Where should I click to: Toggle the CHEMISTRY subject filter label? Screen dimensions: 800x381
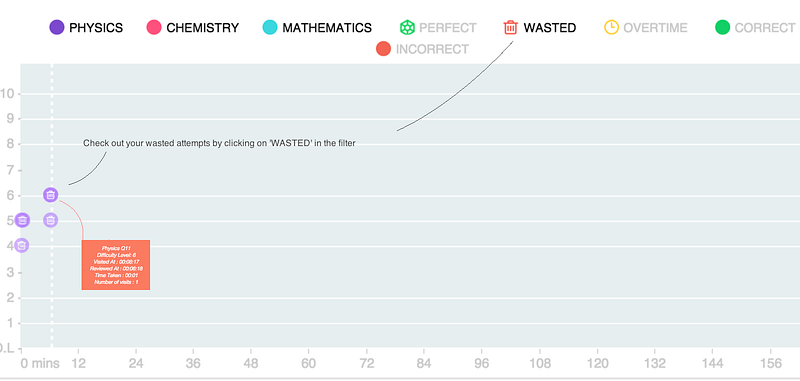pyautogui.click(x=203, y=28)
